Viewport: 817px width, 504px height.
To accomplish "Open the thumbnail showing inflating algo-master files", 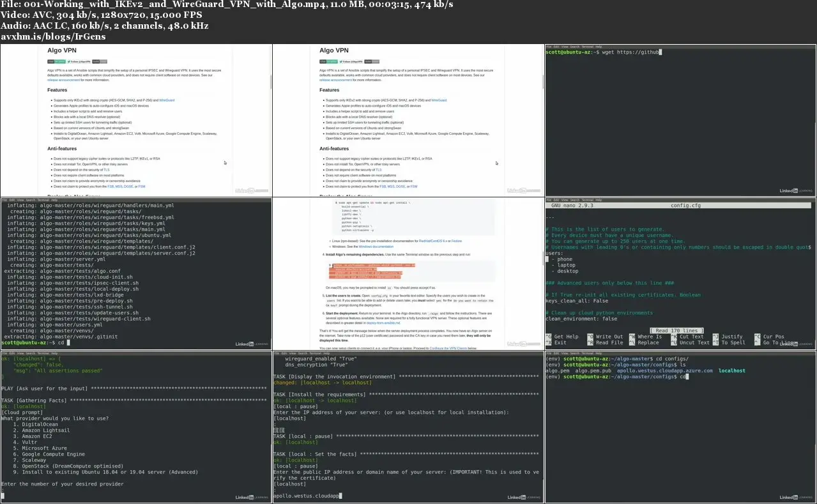I will point(136,274).
